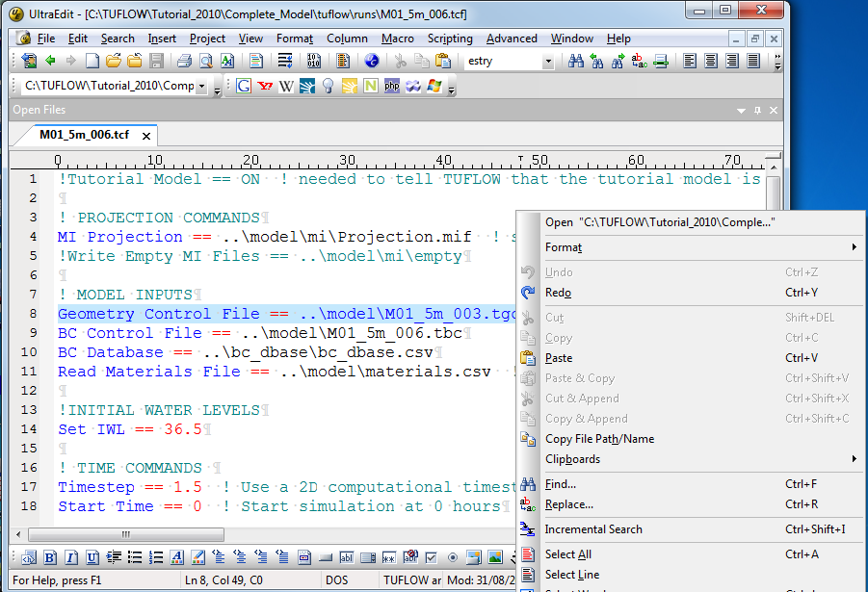This screenshot has width=868, height=592.
Task: Click the green Back arrow toolbar icon
Action: [50, 61]
